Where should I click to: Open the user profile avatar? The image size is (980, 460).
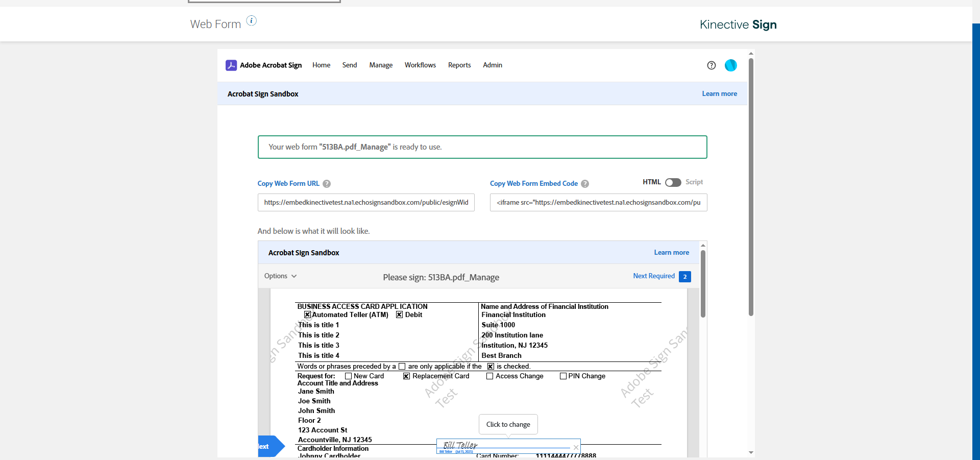coord(731,65)
